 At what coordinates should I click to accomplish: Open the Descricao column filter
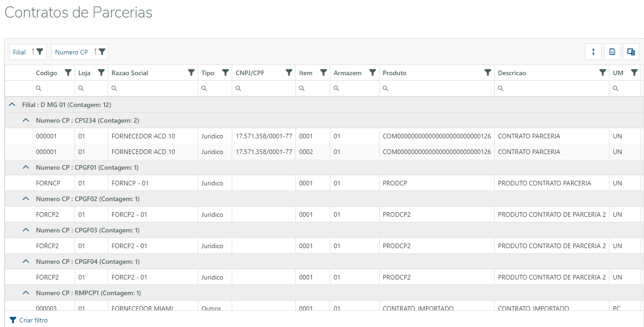click(603, 72)
